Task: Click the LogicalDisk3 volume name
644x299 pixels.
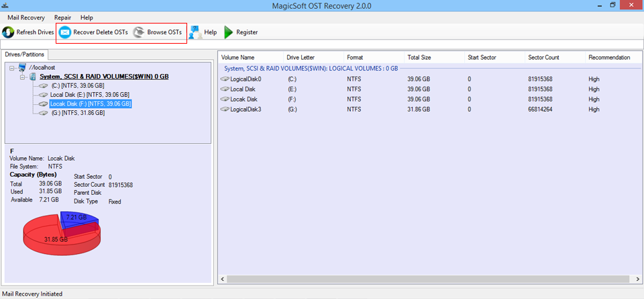Action: click(x=246, y=110)
